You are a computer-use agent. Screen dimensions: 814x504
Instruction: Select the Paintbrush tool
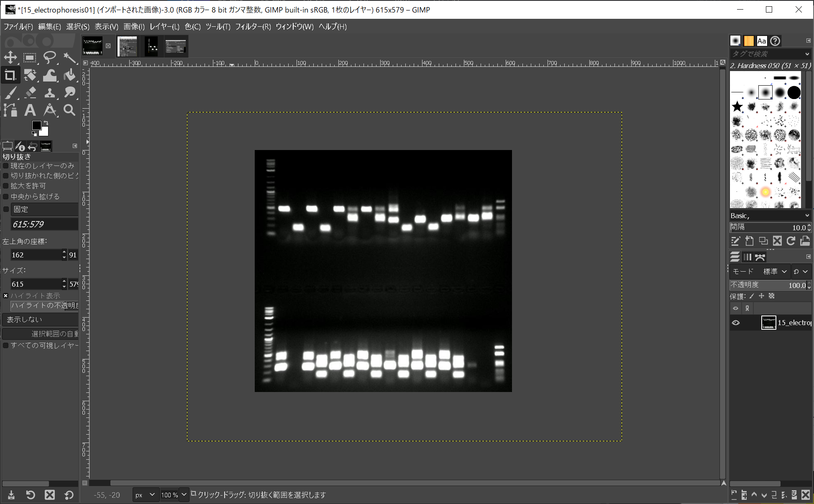coord(10,92)
